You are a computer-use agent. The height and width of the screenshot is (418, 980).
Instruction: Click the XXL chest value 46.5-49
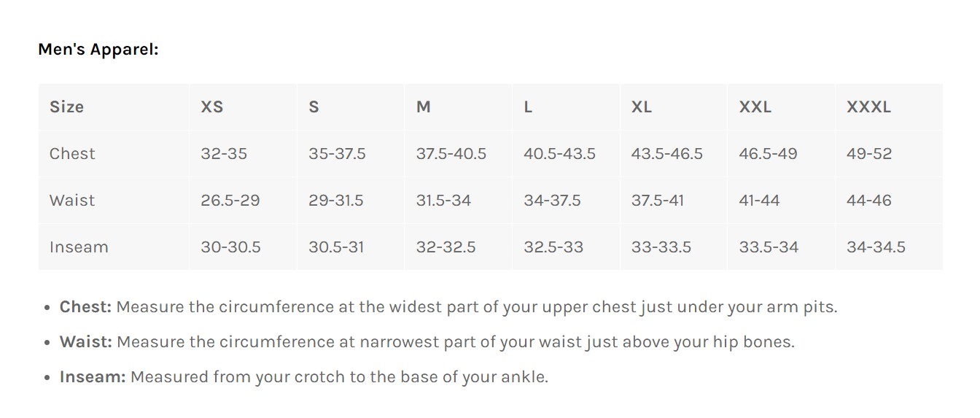(x=768, y=153)
